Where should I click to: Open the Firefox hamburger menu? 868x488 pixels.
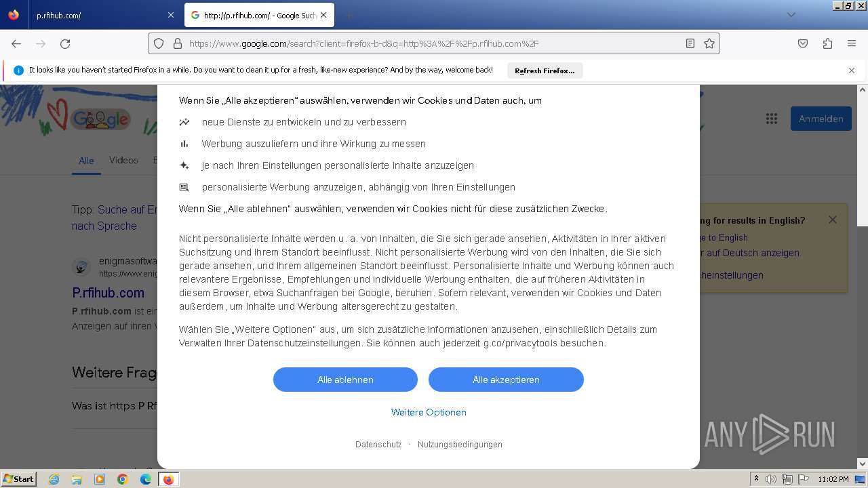point(852,43)
